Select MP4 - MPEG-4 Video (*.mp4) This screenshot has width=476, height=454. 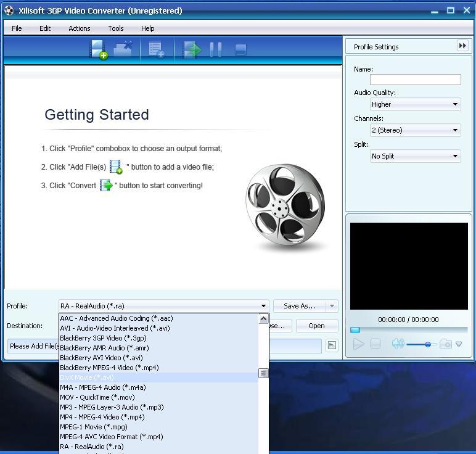click(x=158, y=417)
